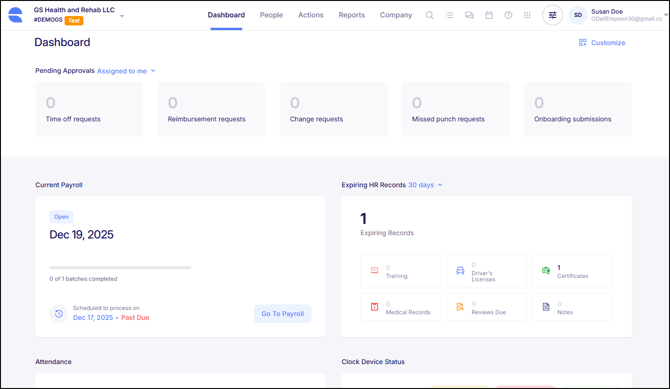Open the Onboarding submissions card
This screenshot has width=670, height=389.
click(578, 109)
